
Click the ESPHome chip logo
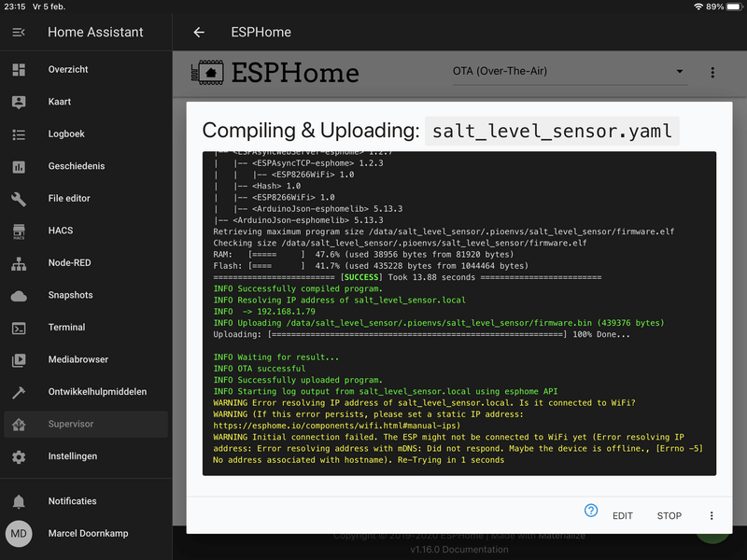click(207, 73)
